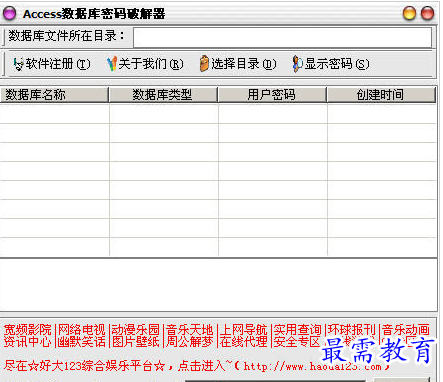Open the 资讯中心 link
Screen dimensions: 443x382
(x=28, y=342)
